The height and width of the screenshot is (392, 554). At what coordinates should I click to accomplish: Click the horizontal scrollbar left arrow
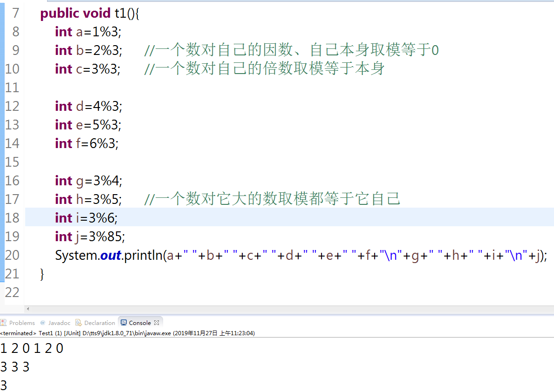[28, 309]
